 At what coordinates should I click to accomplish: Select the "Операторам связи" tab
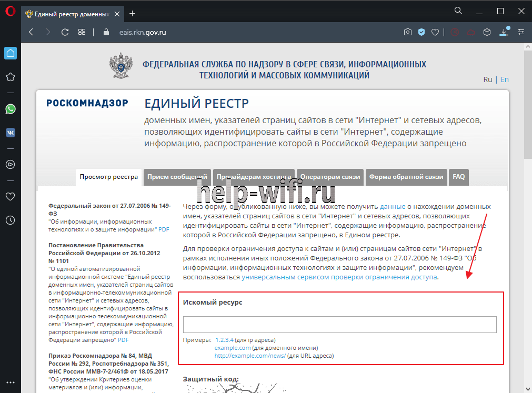(x=330, y=177)
